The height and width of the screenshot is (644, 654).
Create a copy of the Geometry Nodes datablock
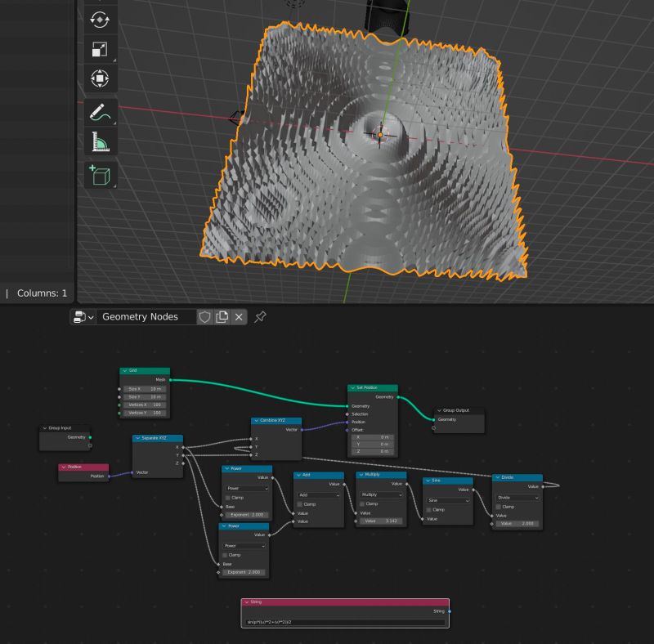click(x=222, y=316)
